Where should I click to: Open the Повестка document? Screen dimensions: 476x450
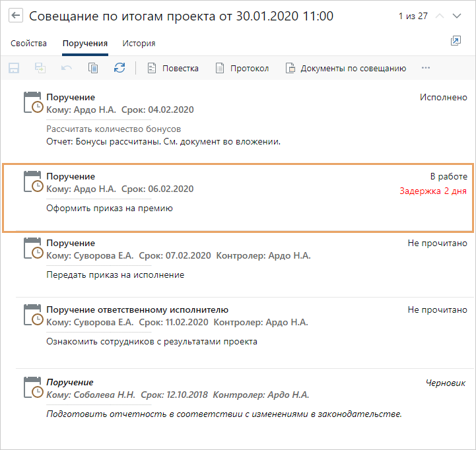point(172,68)
